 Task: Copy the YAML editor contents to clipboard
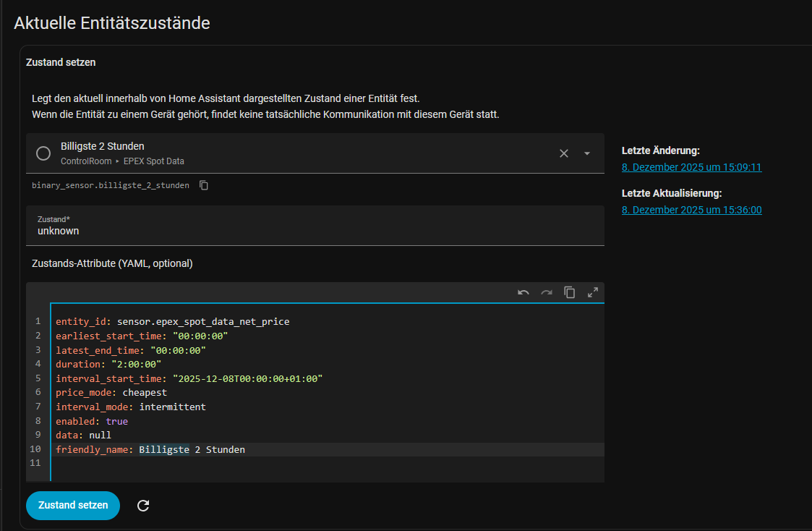click(x=570, y=292)
